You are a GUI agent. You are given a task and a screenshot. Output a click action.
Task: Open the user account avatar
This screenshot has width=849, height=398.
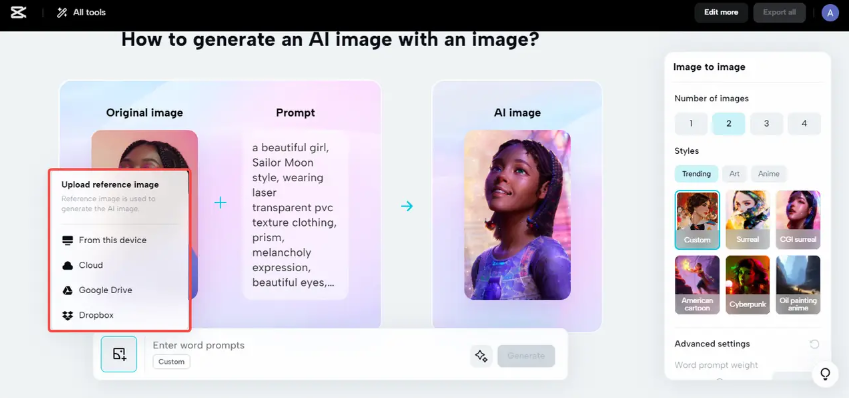pyautogui.click(x=830, y=12)
